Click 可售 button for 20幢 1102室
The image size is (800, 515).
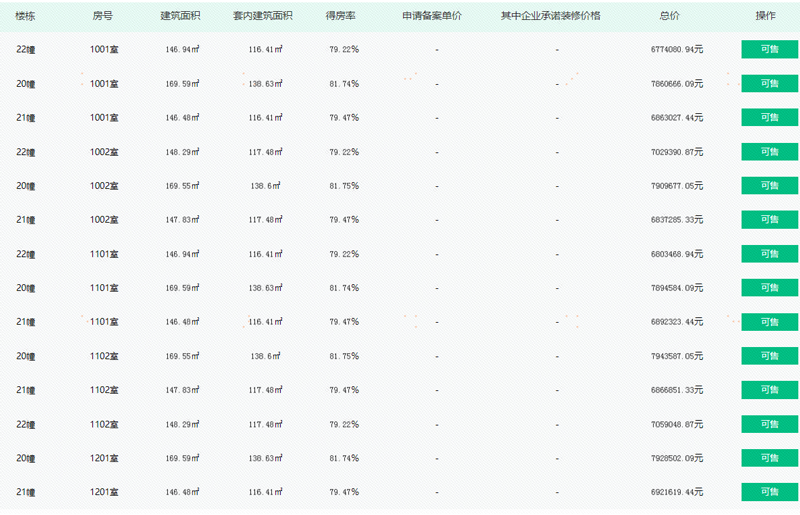point(770,356)
